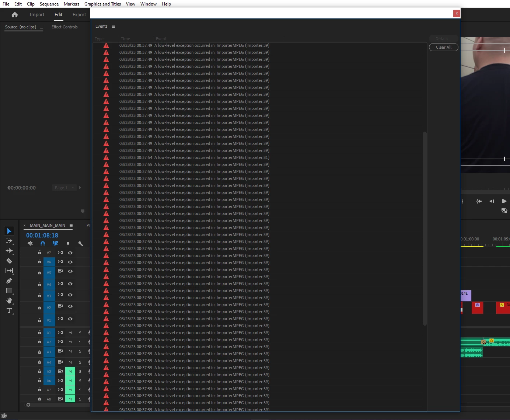The height and width of the screenshot is (420, 510).
Task: Select the Type tool
Action: tap(9, 310)
